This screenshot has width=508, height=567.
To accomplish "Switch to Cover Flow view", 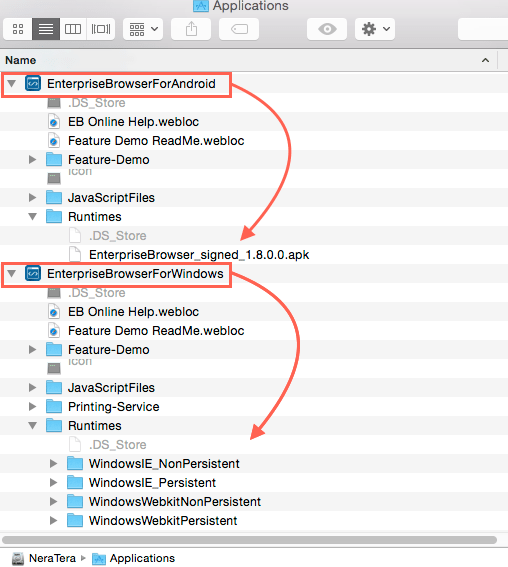I will pos(101,29).
